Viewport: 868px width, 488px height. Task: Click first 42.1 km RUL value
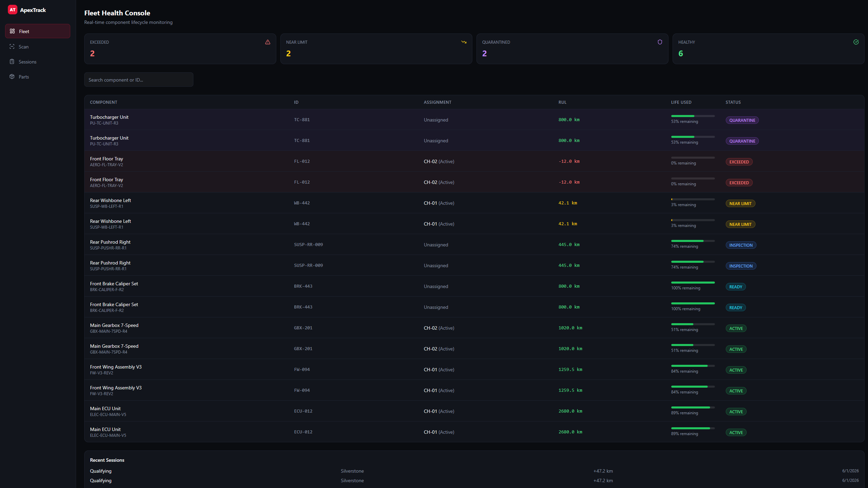coord(568,203)
